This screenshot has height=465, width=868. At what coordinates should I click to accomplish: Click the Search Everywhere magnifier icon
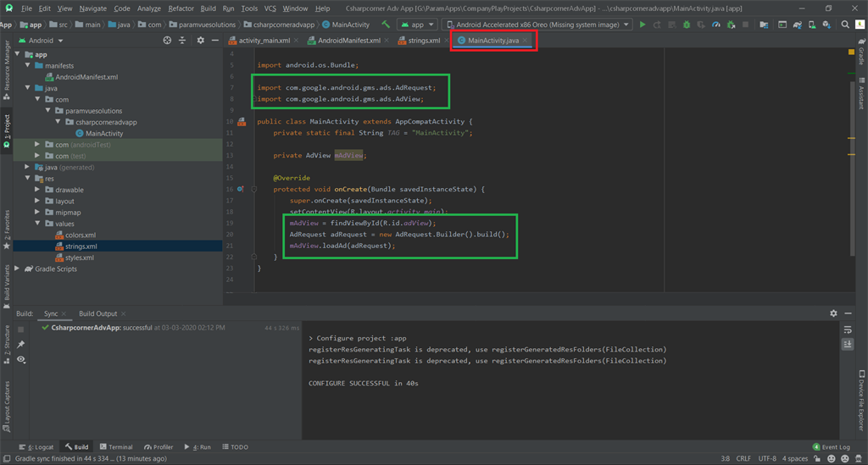click(845, 25)
